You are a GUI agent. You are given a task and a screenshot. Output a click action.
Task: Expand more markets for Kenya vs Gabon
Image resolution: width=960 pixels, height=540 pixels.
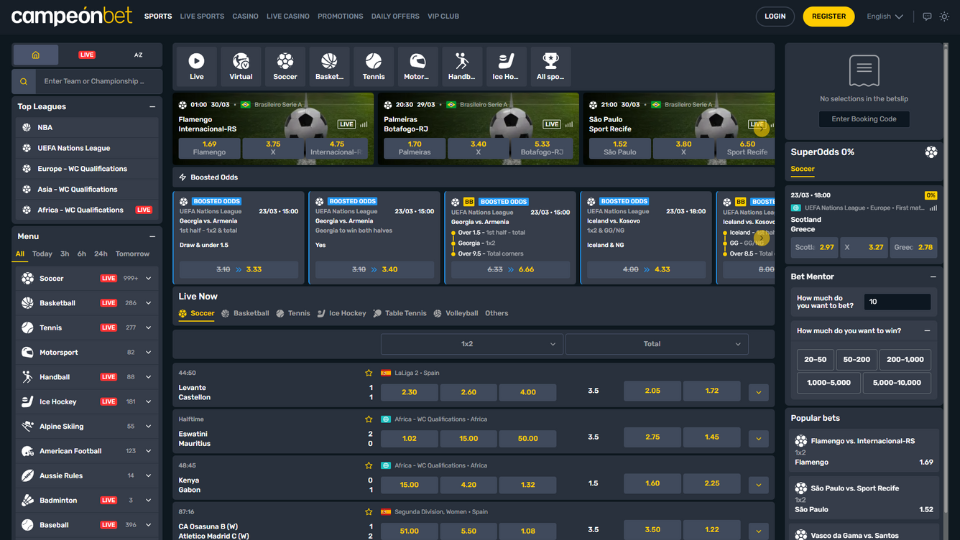click(759, 485)
